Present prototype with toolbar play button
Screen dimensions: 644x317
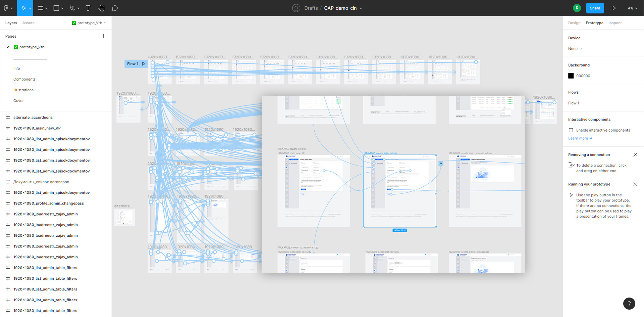tap(614, 8)
